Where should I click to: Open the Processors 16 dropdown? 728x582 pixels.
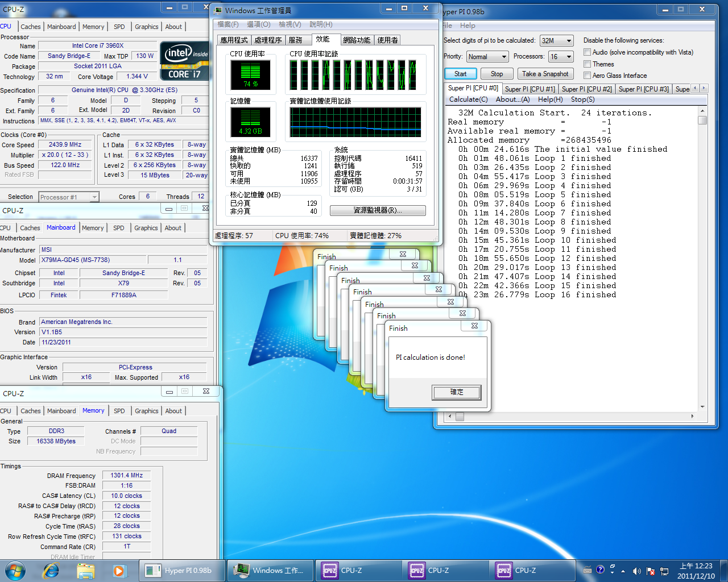click(560, 57)
